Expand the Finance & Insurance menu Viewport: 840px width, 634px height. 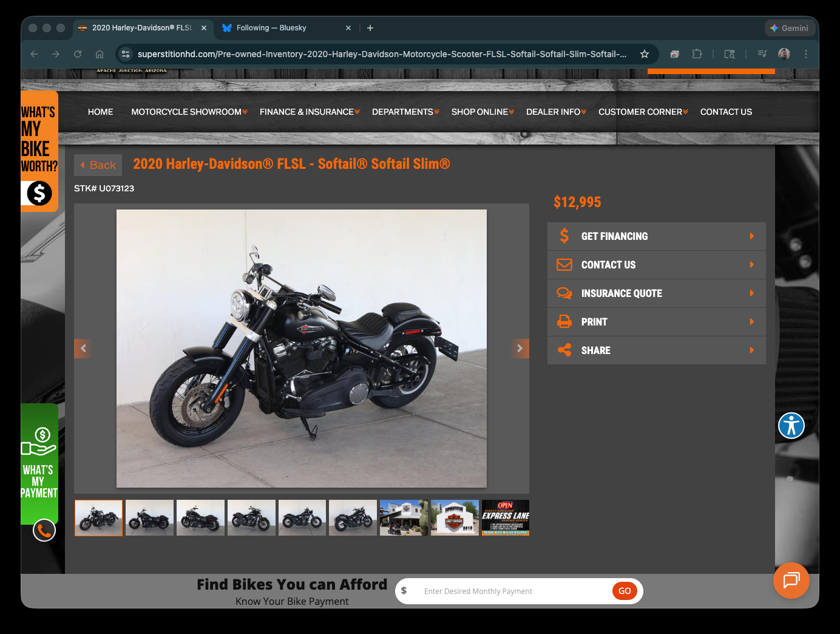(x=309, y=112)
